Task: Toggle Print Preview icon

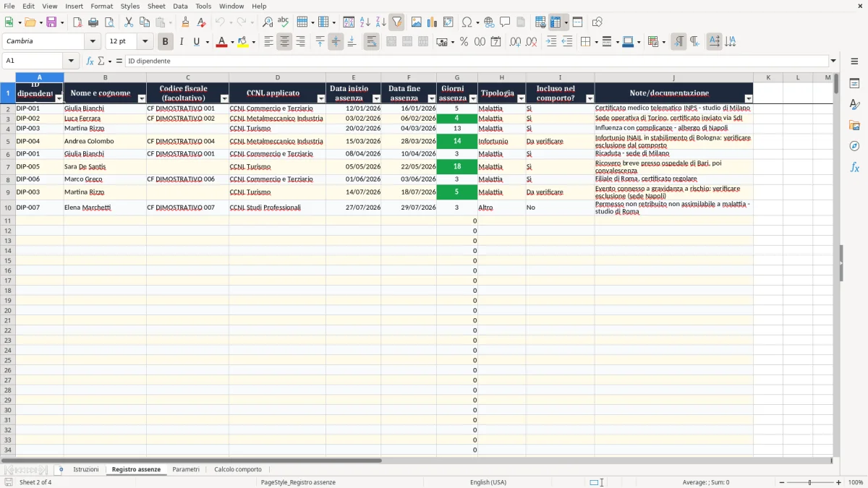Action: pyautogui.click(x=109, y=22)
